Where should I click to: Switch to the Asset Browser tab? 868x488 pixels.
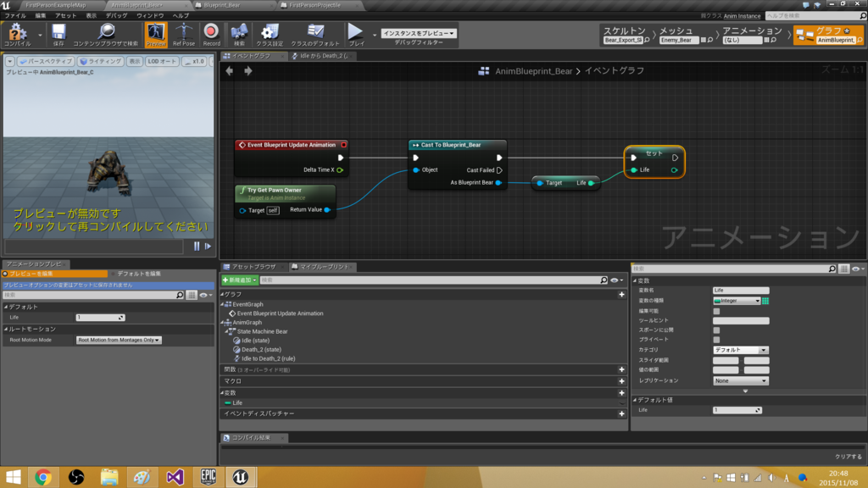(253, 267)
